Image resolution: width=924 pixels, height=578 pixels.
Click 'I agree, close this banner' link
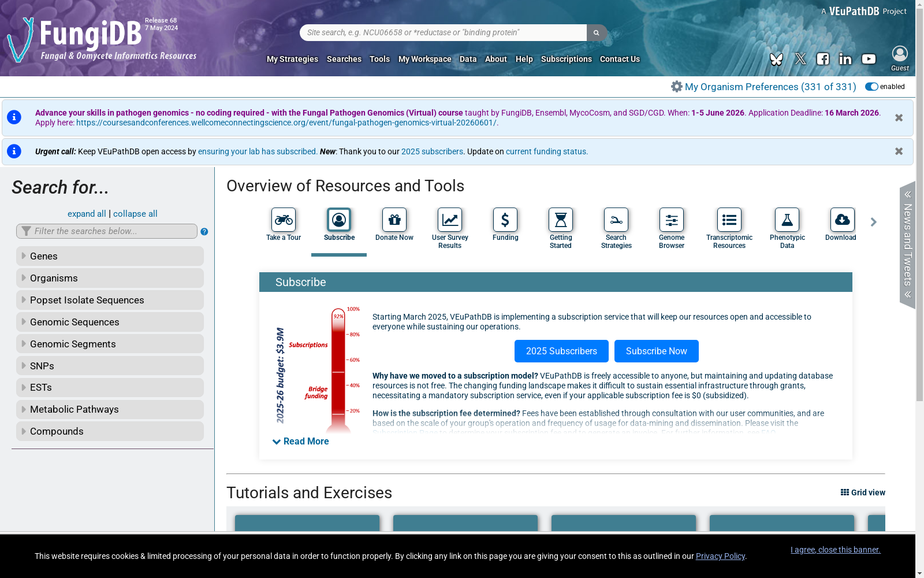click(835, 550)
